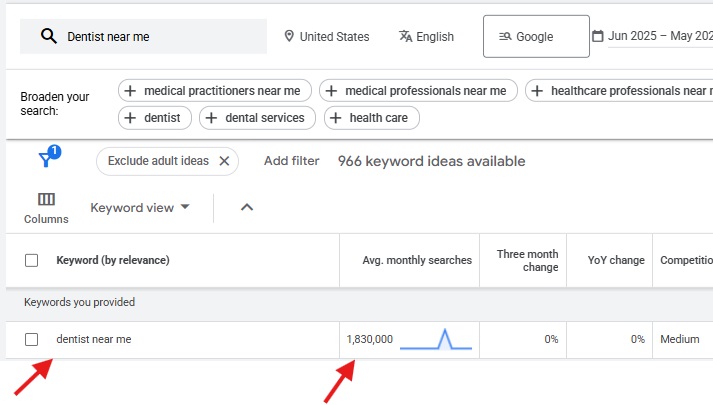This screenshot has width=713, height=405.
Task: Toggle the select-all keywords checkbox
Action: tap(31, 260)
